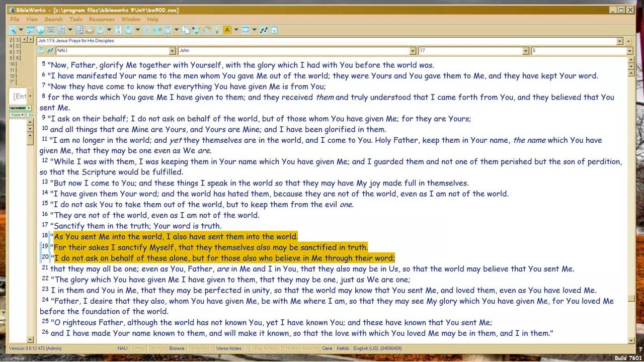
Task: Open the NAU version dropdown
Action: [172, 51]
